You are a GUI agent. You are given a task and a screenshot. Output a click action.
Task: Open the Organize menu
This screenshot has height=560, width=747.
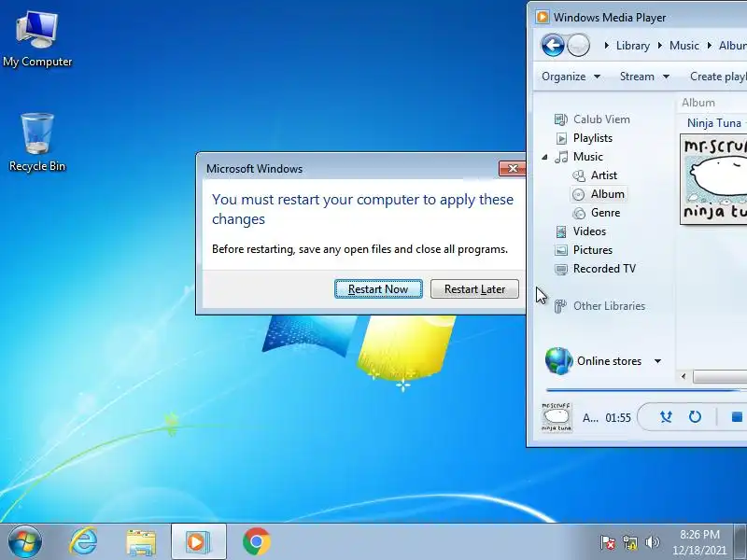point(571,77)
